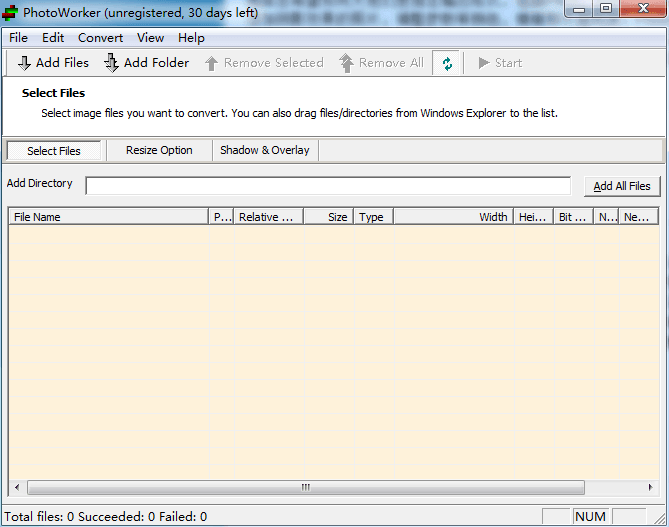
Task: Open the Edit menu
Action: pos(53,38)
